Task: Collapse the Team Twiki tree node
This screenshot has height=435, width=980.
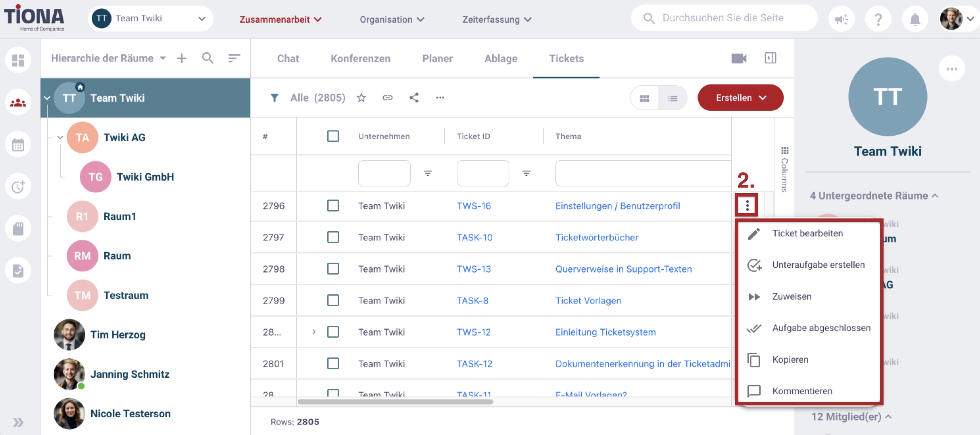Action: [47, 98]
